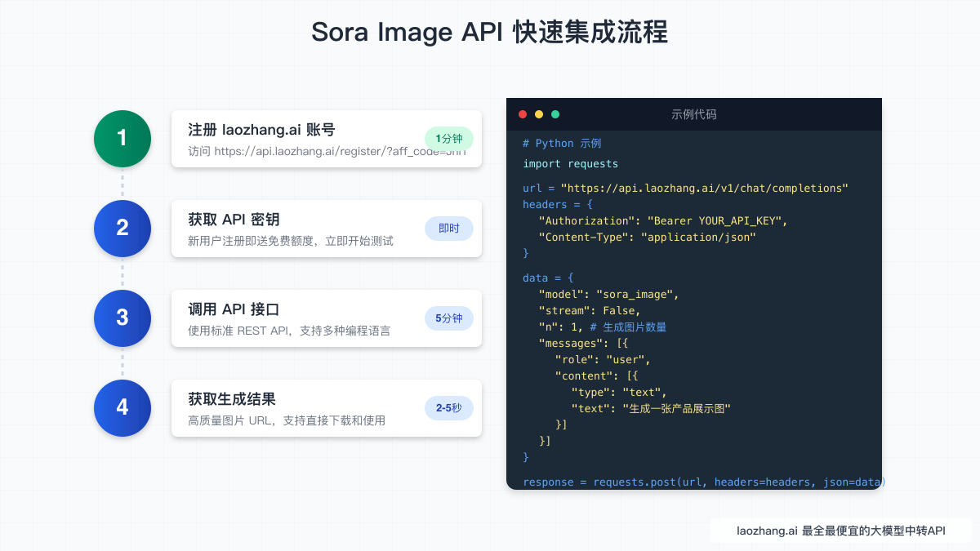
Task: Click the green dot in code window header
Action: click(x=555, y=114)
